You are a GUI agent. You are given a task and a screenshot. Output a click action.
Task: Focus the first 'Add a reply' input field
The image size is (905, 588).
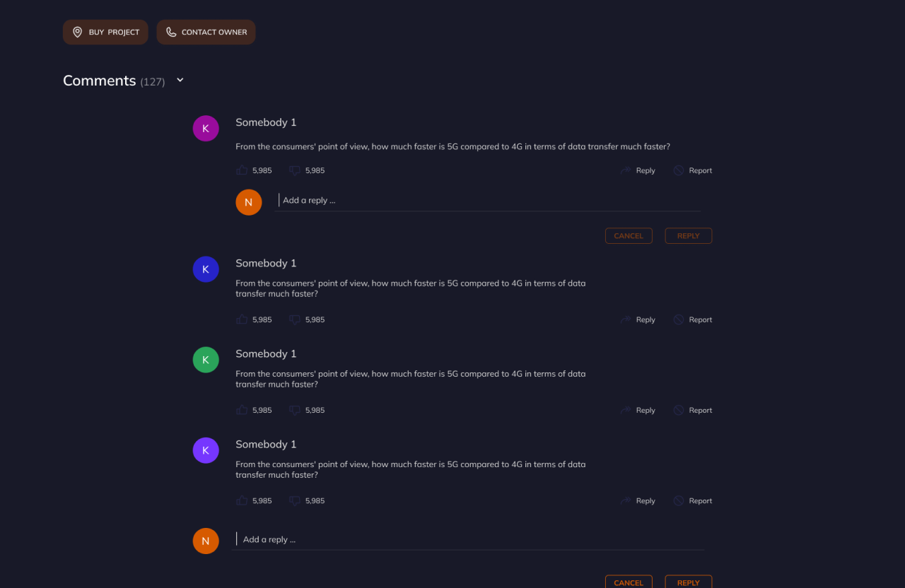click(488, 201)
